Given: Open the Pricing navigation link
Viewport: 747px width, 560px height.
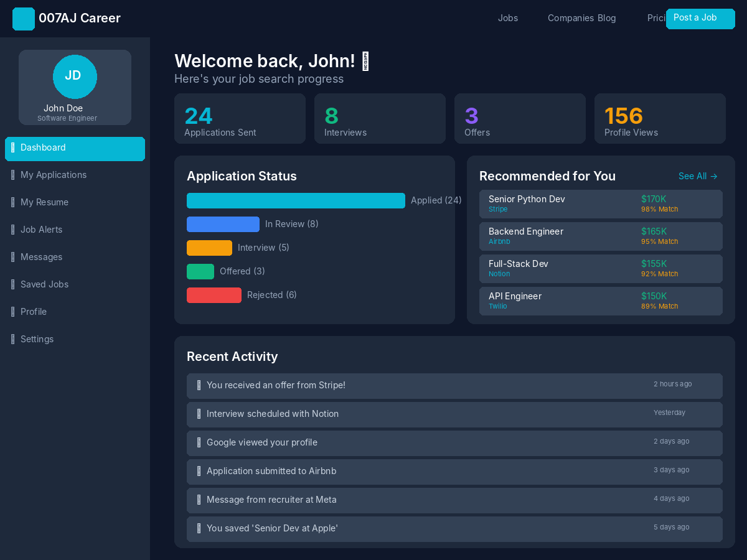Looking at the screenshot, I should click(657, 18).
